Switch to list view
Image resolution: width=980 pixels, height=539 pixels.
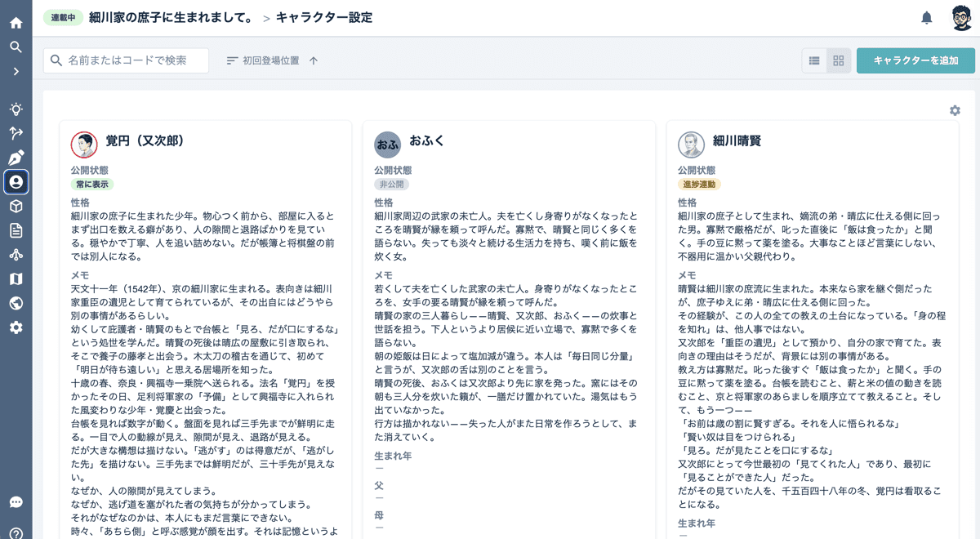814,60
